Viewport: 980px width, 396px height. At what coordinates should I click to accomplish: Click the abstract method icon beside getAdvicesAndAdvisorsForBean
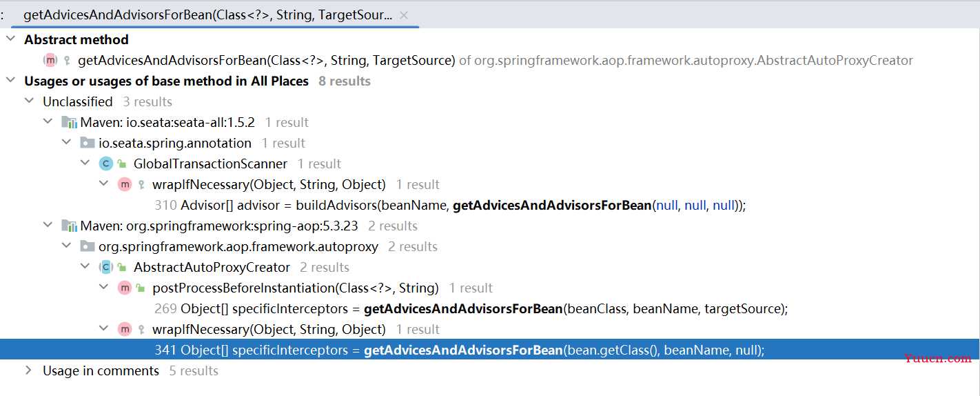coord(50,60)
